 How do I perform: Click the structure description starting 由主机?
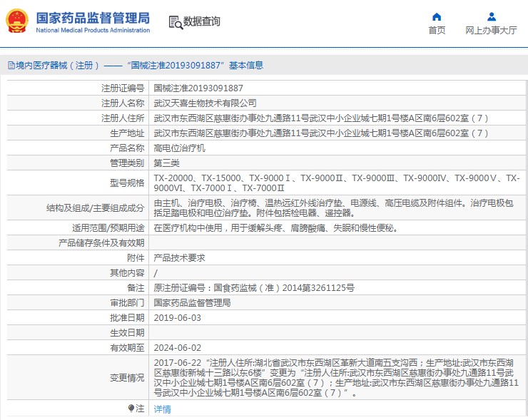334,208
